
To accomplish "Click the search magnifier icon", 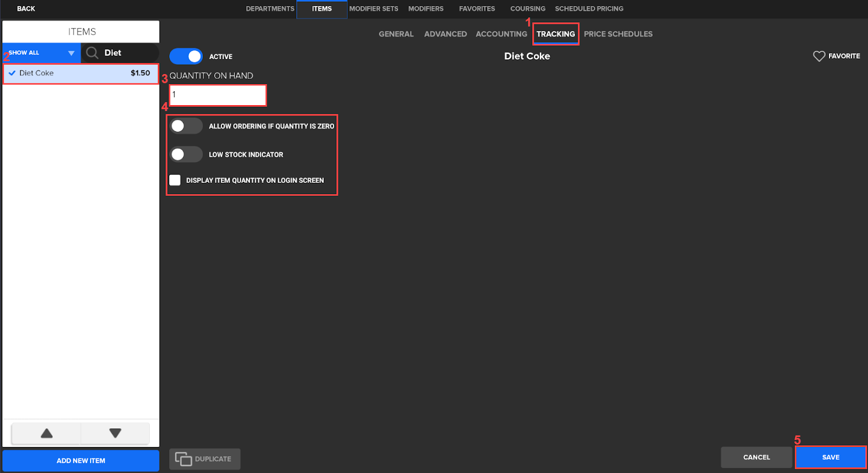I will click(x=92, y=53).
